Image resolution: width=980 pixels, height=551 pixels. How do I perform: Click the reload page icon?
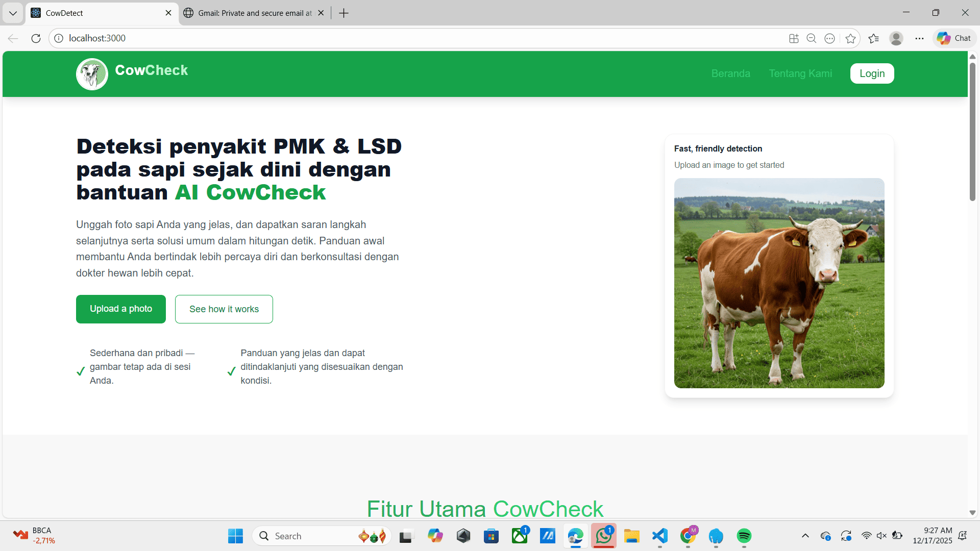pos(36,38)
